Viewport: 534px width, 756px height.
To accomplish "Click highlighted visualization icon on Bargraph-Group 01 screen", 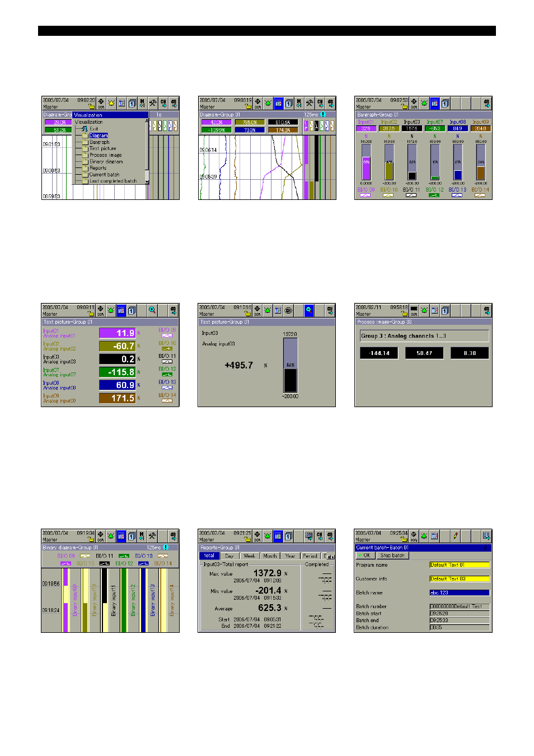I will (x=434, y=103).
